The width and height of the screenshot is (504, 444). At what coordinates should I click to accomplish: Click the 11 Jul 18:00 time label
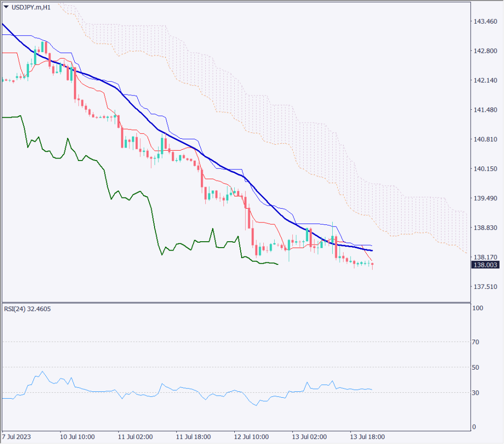click(x=193, y=437)
